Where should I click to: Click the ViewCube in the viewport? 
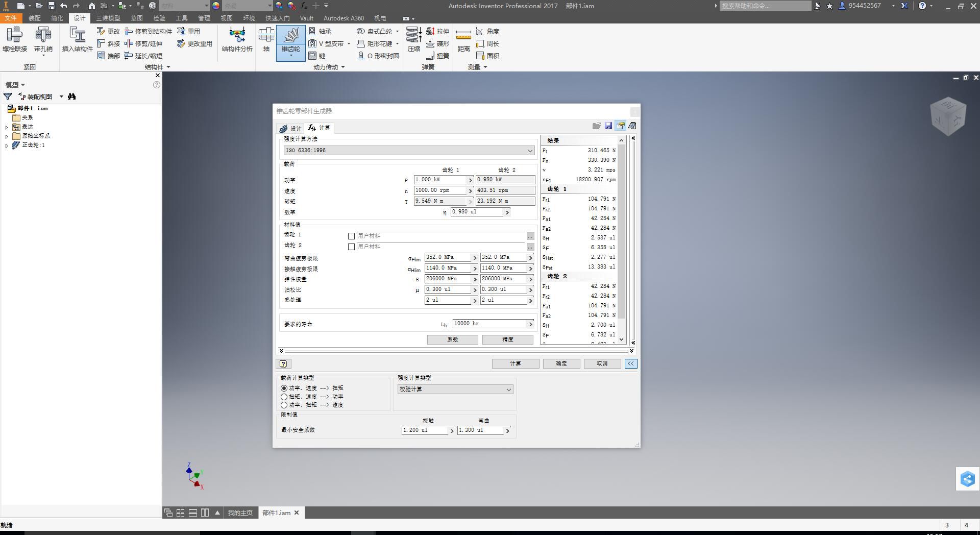[x=948, y=116]
